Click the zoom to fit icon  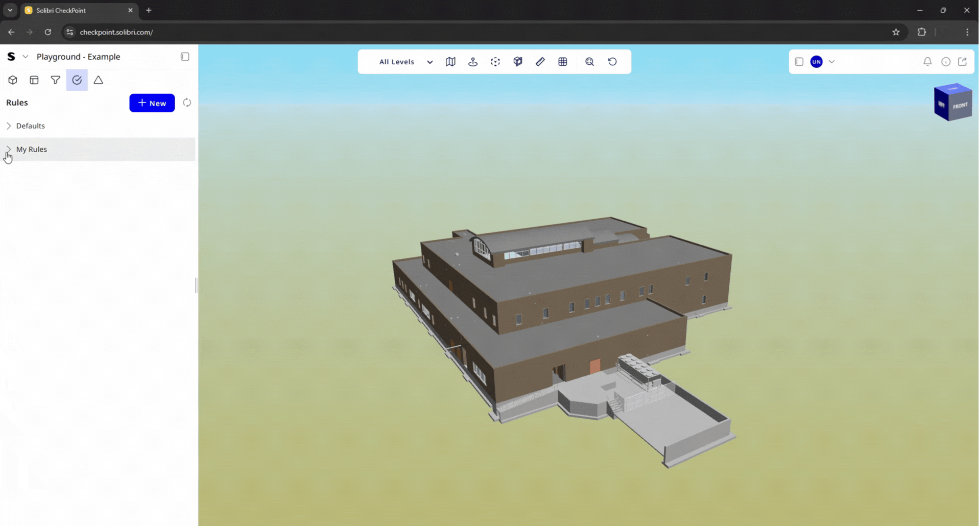(x=590, y=62)
